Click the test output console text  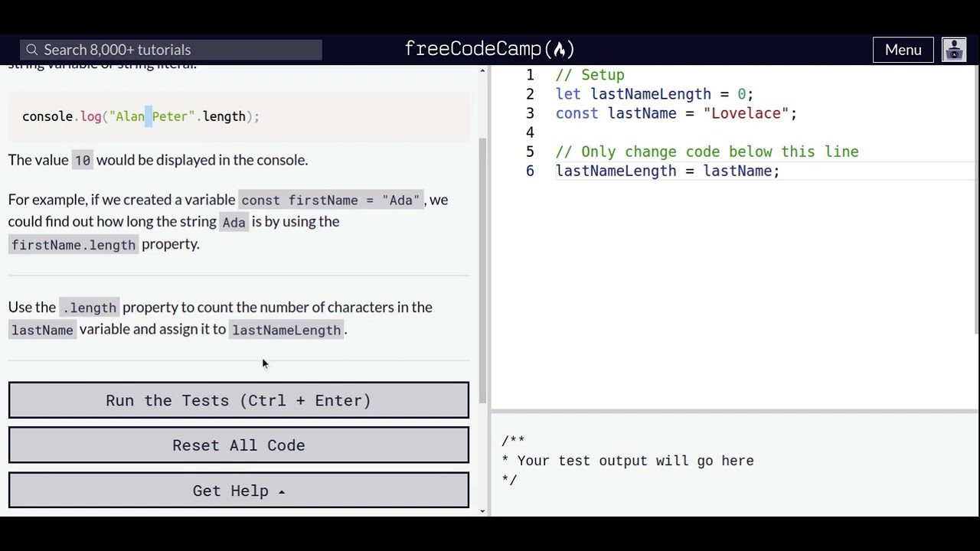(x=628, y=461)
